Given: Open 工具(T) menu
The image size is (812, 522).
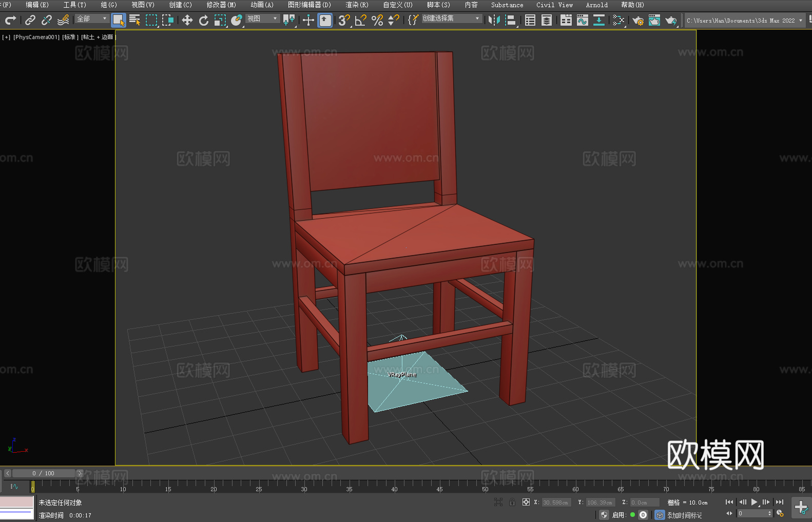Looking at the screenshot, I should (x=74, y=5).
